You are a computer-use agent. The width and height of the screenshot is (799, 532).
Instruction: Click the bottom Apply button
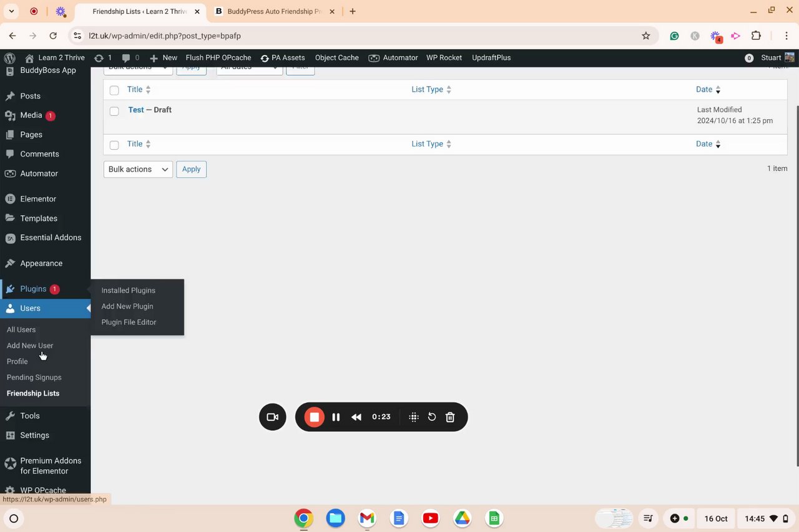[x=191, y=169]
